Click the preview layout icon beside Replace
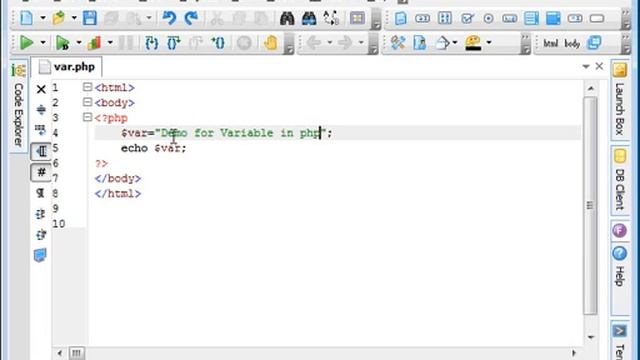The width and height of the screenshot is (640, 360). pos(357,18)
